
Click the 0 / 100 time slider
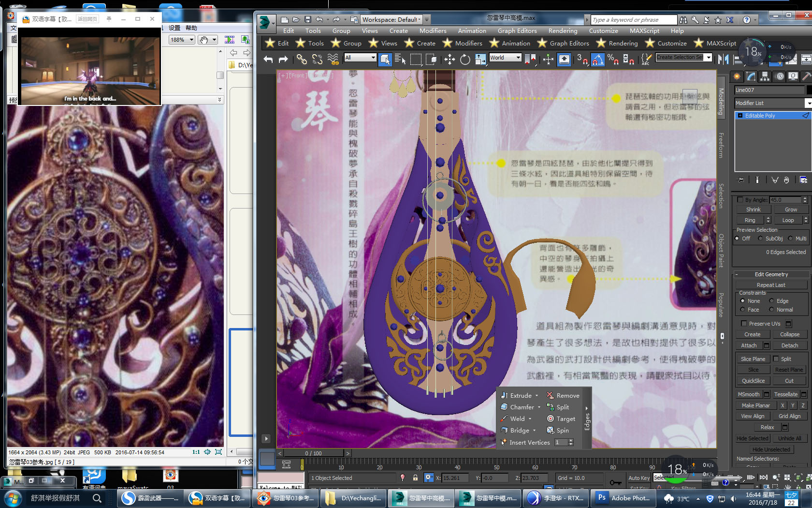click(x=314, y=453)
